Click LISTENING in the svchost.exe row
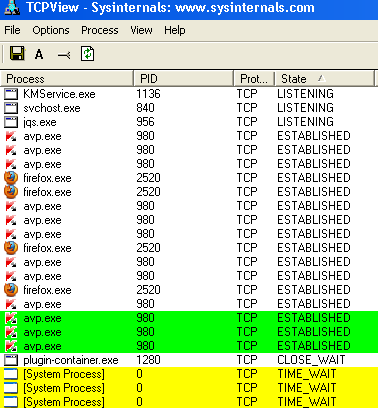The width and height of the screenshot is (378, 408). (305, 108)
